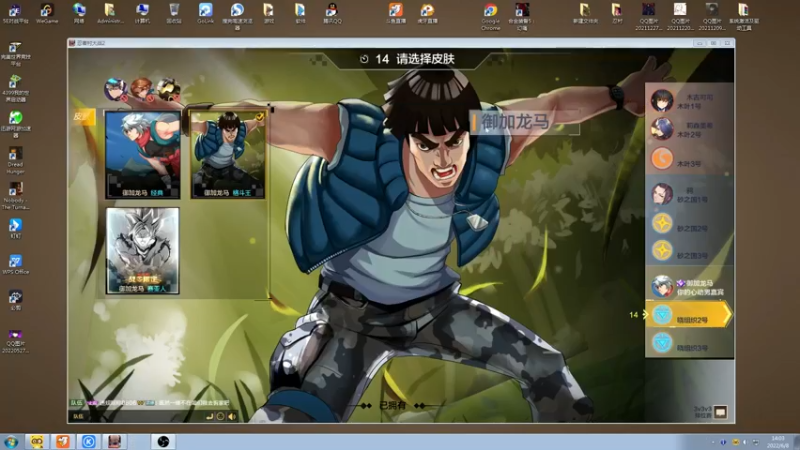Click the black circular app icon in taskbar
This screenshot has width=800, height=450.
pyautogui.click(x=163, y=441)
